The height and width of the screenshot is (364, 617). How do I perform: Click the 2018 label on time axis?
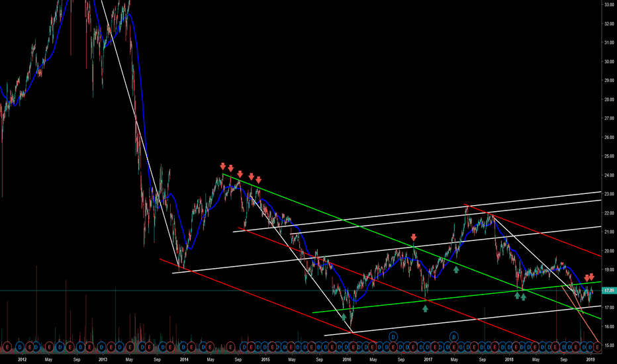[509, 359]
